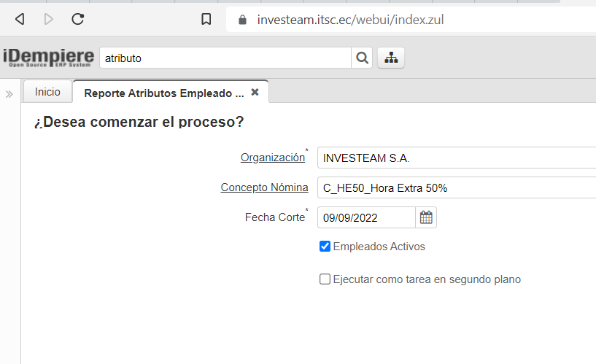Close the Reporte Atributos Empleado tab
Image resolution: width=596 pixels, height=364 pixels.
click(x=255, y=92)
